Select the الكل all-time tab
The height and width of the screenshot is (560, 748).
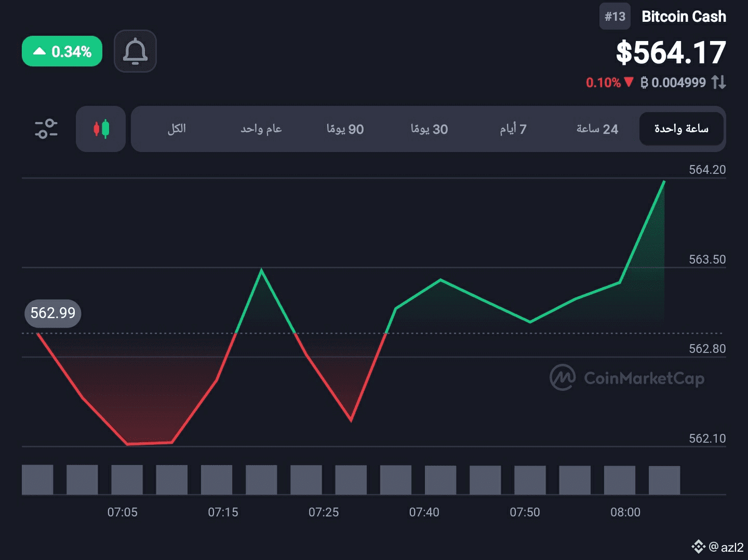[x=177, y=129]
